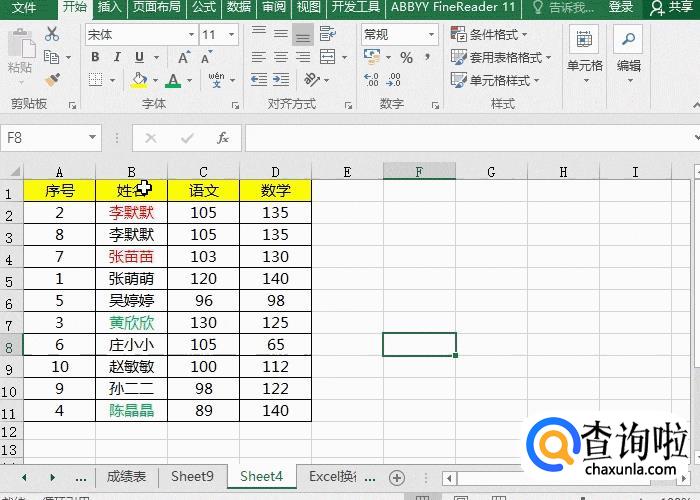
Task: Switch to the 公式 tab
Action: tap(204, 7)
